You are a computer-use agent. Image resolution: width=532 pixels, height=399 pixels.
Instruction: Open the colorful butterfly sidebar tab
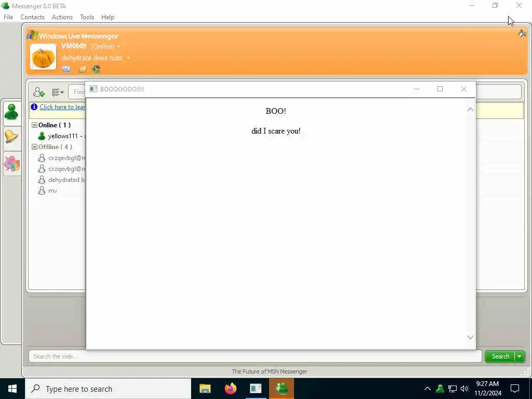11,164
